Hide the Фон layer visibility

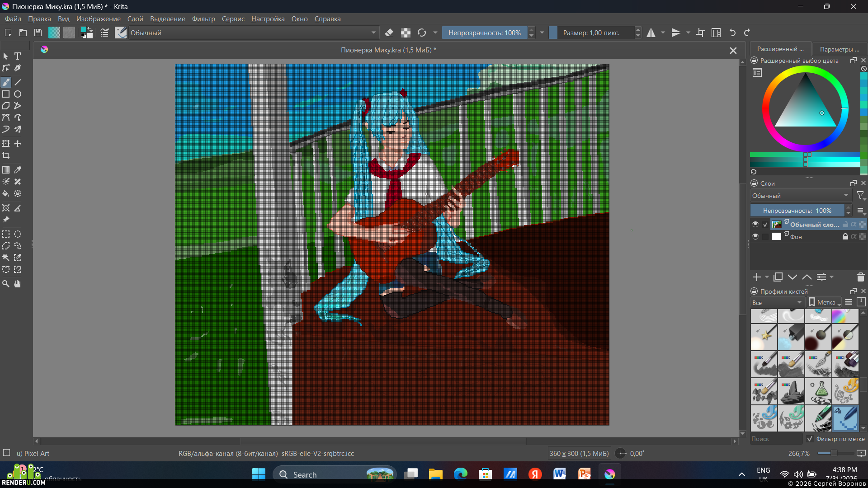pos(755,236)
